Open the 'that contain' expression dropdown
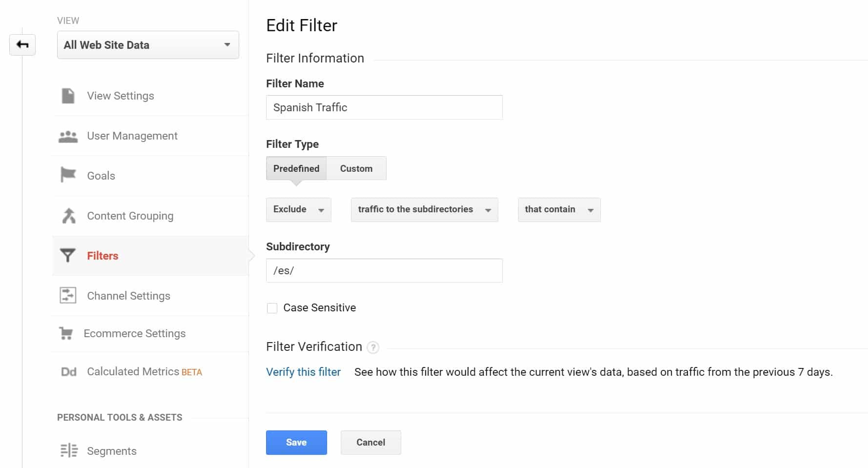This screenshot has width=868, height=468. click(559, 210)
